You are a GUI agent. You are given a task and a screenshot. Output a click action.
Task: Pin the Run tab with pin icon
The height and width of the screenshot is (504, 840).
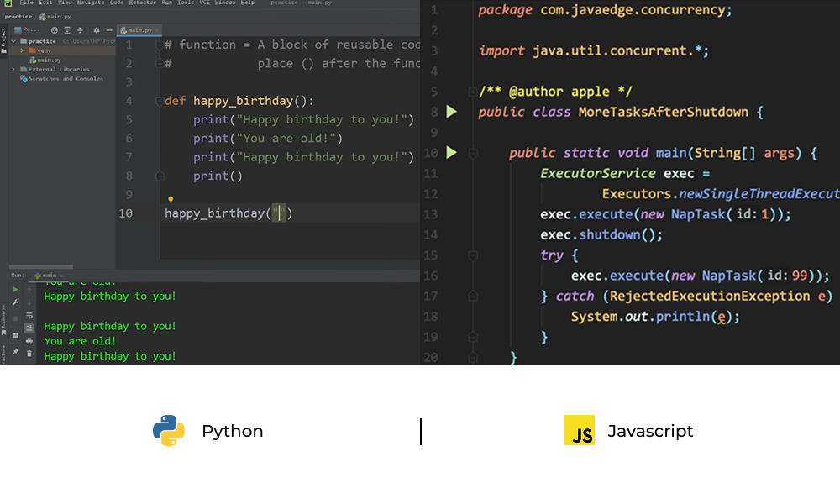(x=15, y=354)
